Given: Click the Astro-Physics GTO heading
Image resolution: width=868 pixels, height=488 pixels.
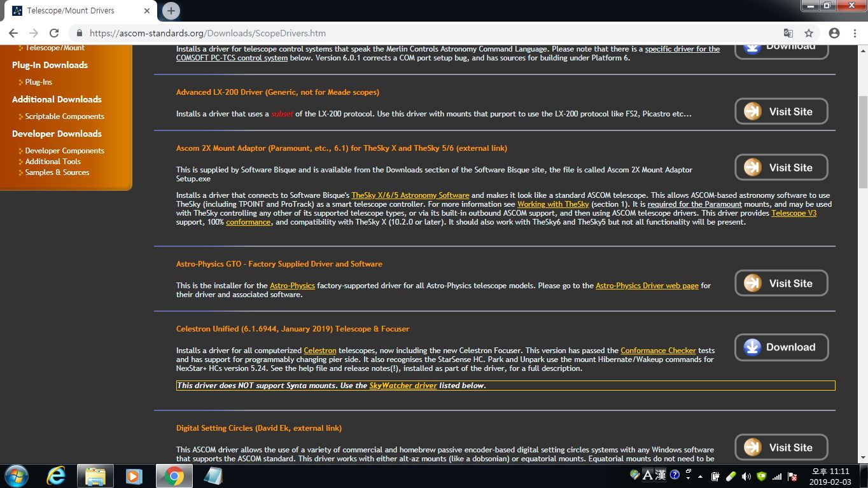Looking at the screenshot, I should [279, 264].
